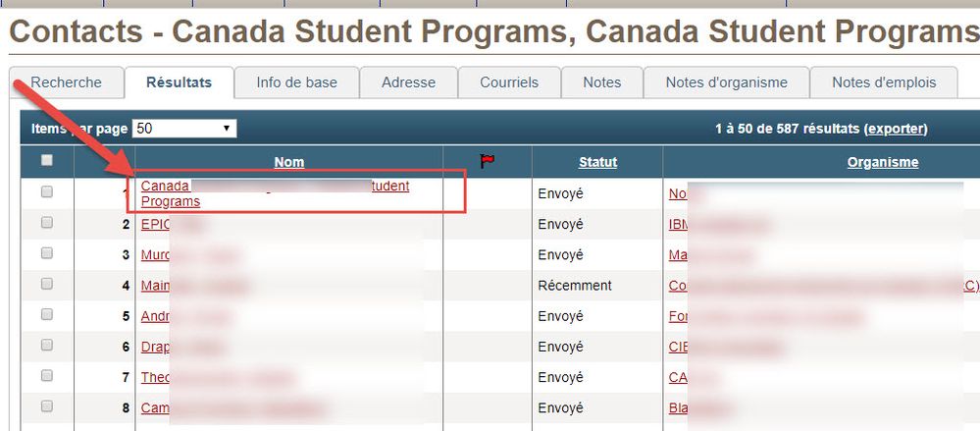Open the contact name in row 5
This screenshot has width=980, height=431.
pyautogui.click(x=156, y=316)
